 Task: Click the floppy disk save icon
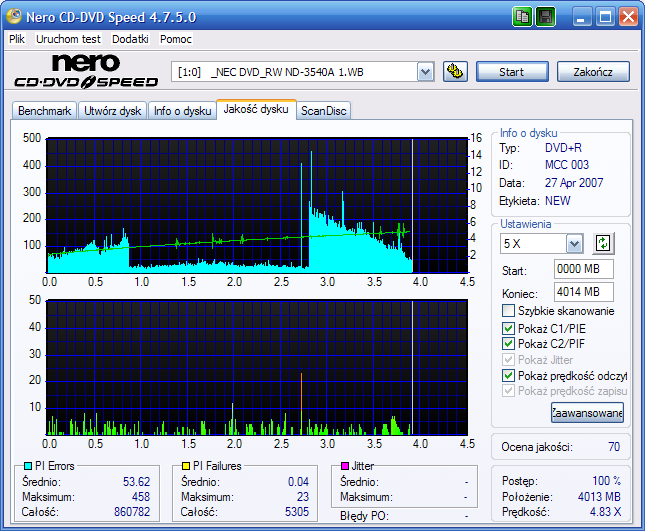click(546, 17)
